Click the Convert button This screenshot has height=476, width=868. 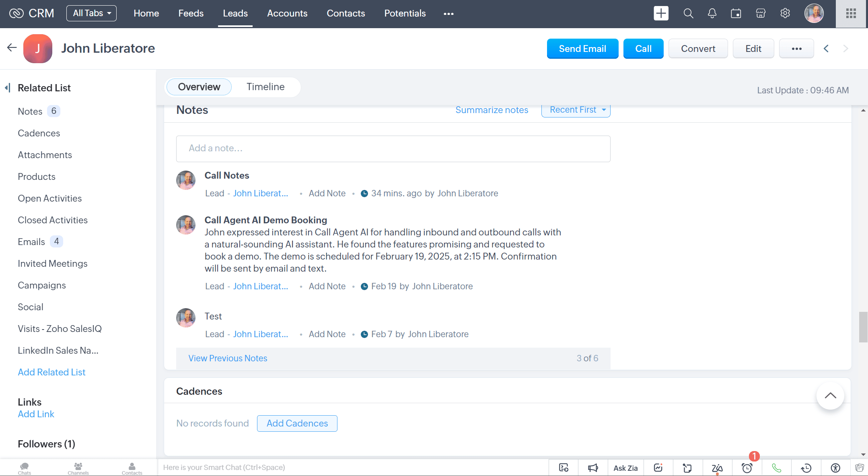[x=698, y=49]
